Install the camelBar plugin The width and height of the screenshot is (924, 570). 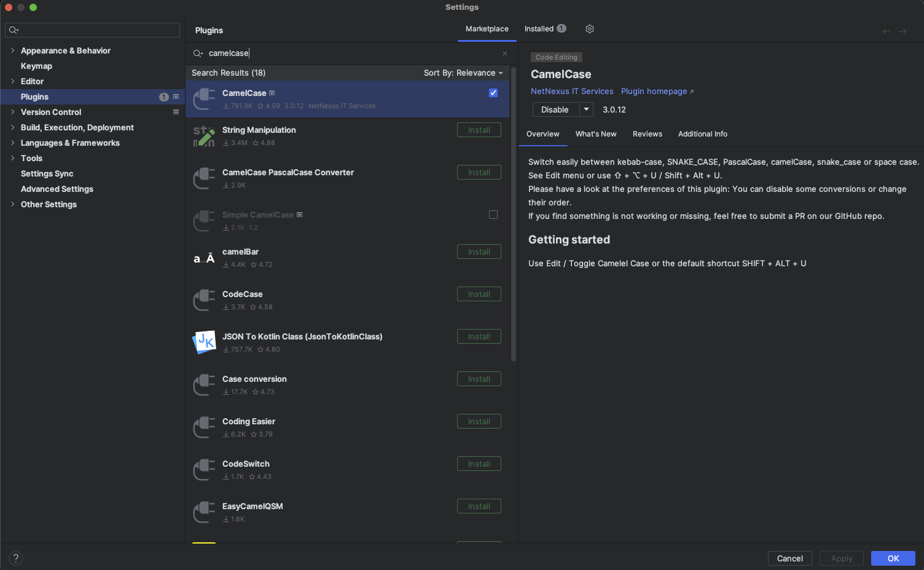479,251
